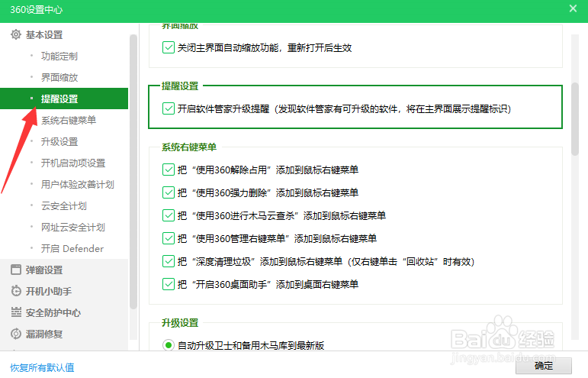Open 升级设置 in the sidebar
588x378 pixels.
click(x=59, y=142)
